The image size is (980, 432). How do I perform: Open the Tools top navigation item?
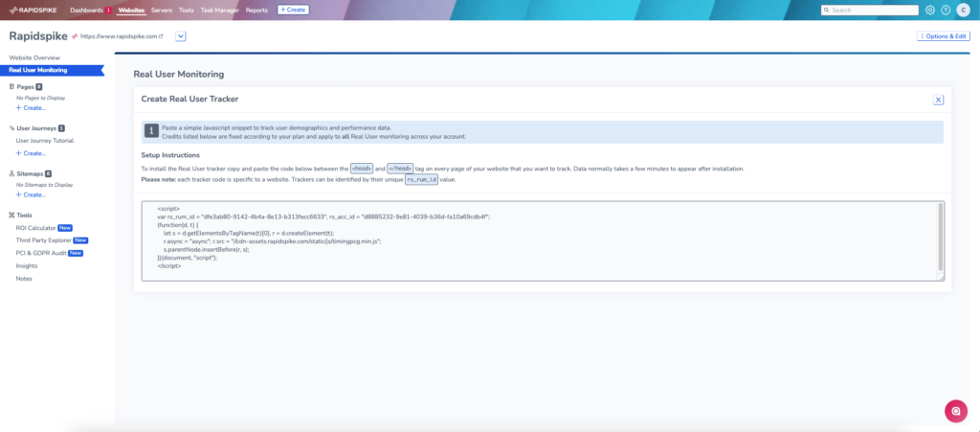pyautogui.click(x=187, y=10)
